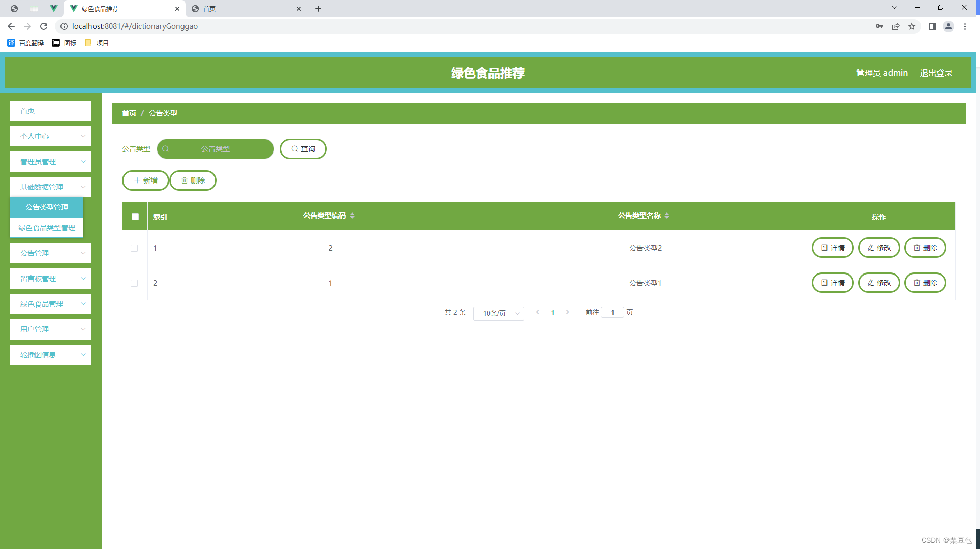Image resolution: width=980 pixels, height=549 pixels.
Task: Open the 10条/页 page size dropdown
Action: 498,313
